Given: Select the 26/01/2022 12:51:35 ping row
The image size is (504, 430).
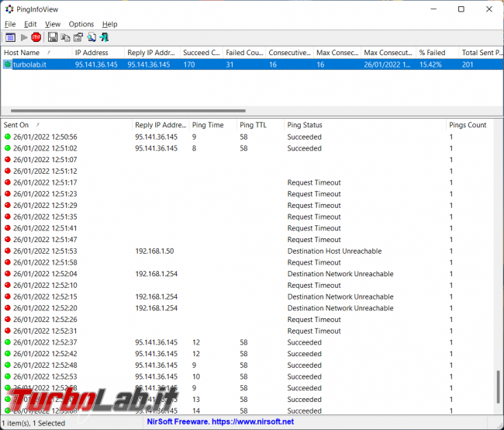Looking at the screenshot, I should coord(247,217).
